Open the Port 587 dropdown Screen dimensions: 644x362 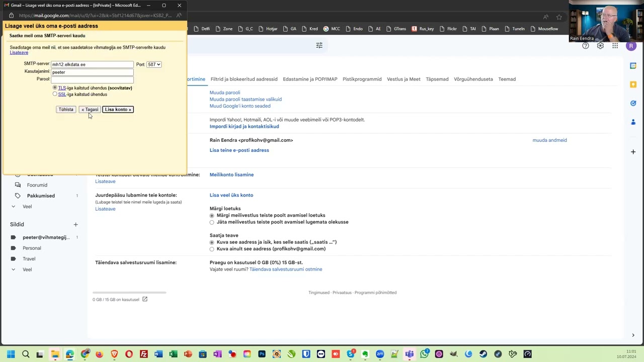click(x=154, y=64)
